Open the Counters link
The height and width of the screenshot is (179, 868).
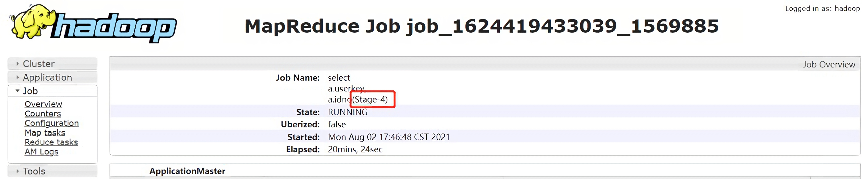[x=43, y=113]
